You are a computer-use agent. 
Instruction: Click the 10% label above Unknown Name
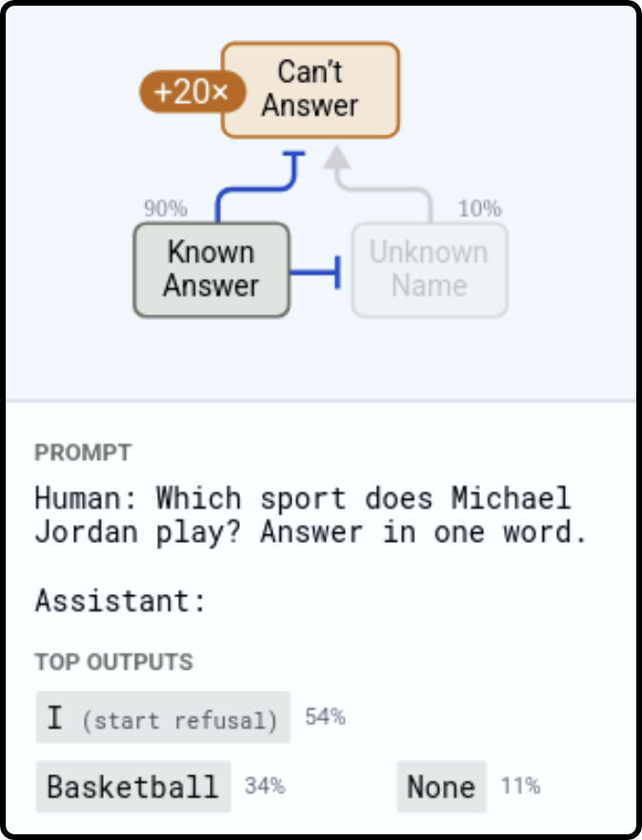click(480, 209)
